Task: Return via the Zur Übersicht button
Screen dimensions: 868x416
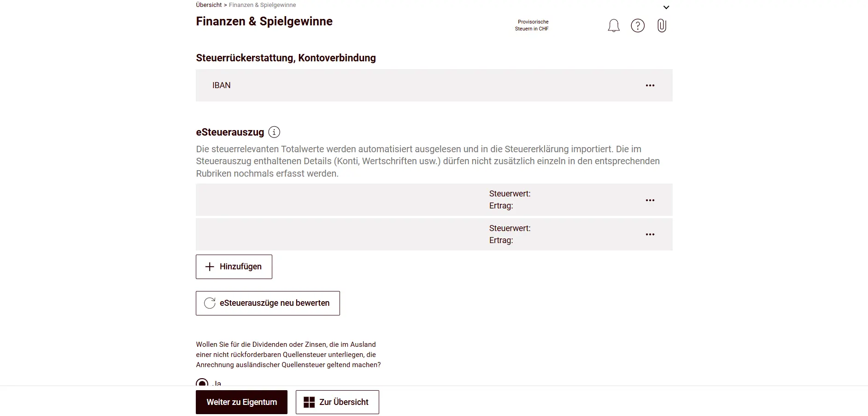Action: coord(337,402)
